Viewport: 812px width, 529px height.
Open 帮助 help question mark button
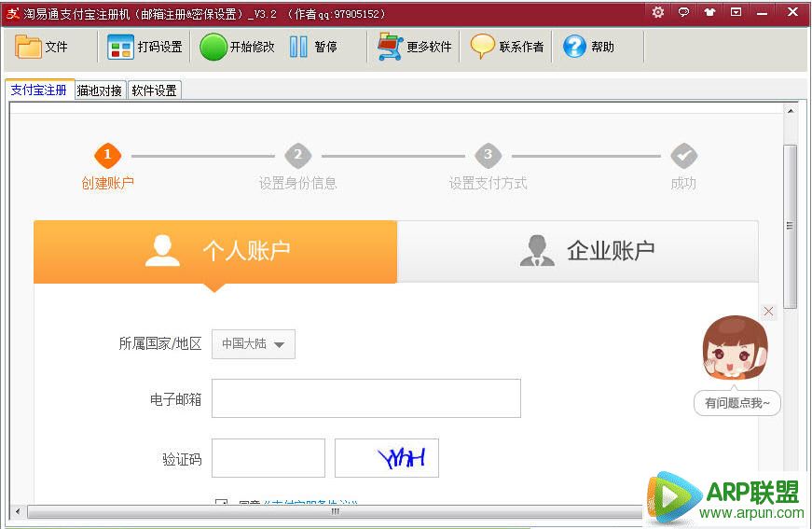pos(588,47)
